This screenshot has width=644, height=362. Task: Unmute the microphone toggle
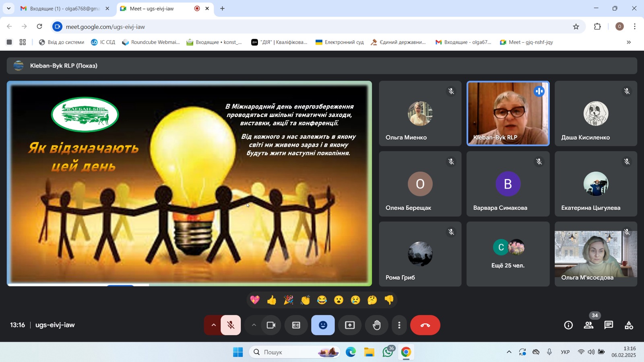coord(231,325)
